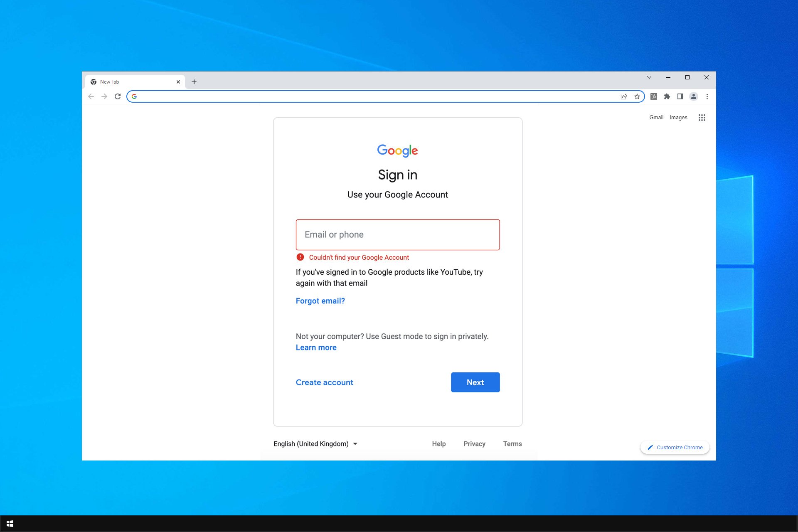Select the English (United Kingdom) language dropdown
This screenshot has width=798, height=532.
[314, 443]
